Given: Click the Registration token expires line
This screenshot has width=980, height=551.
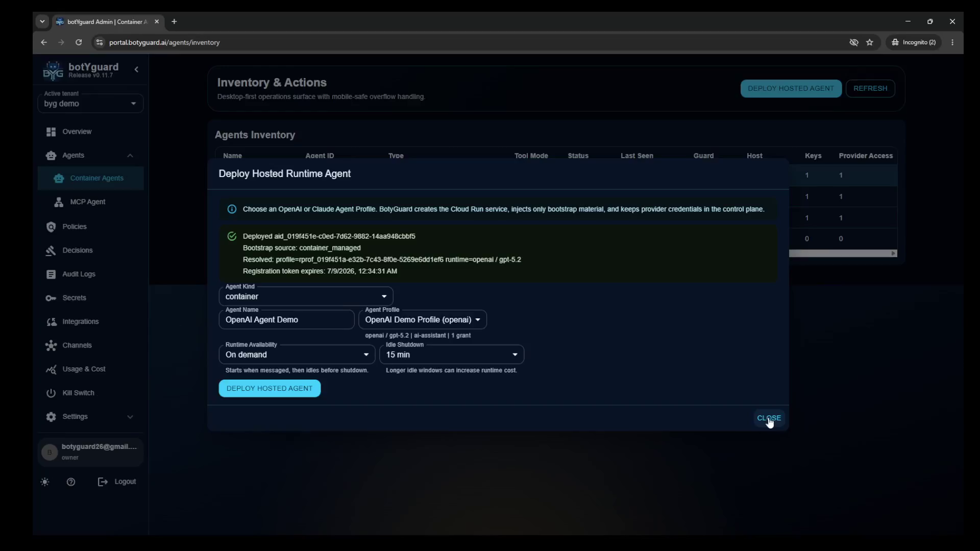Looking at the screenshot, I should tap(320, 271).
